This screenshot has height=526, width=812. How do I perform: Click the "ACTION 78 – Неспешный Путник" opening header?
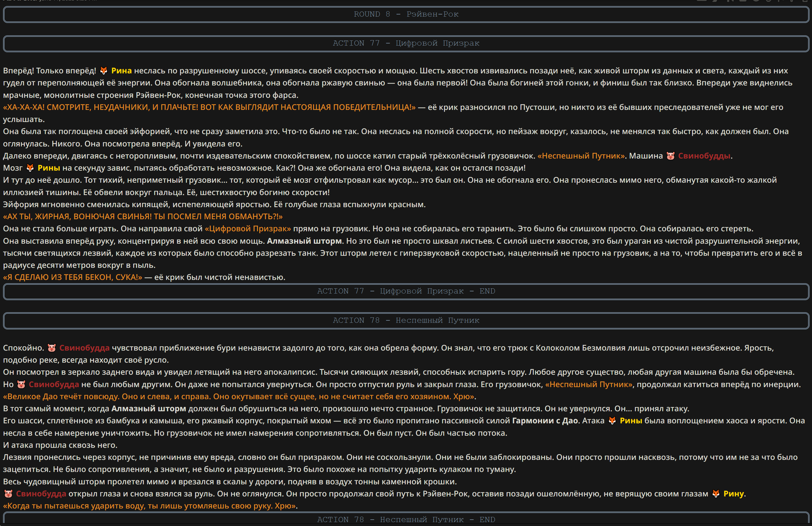(x=406, y=321)
